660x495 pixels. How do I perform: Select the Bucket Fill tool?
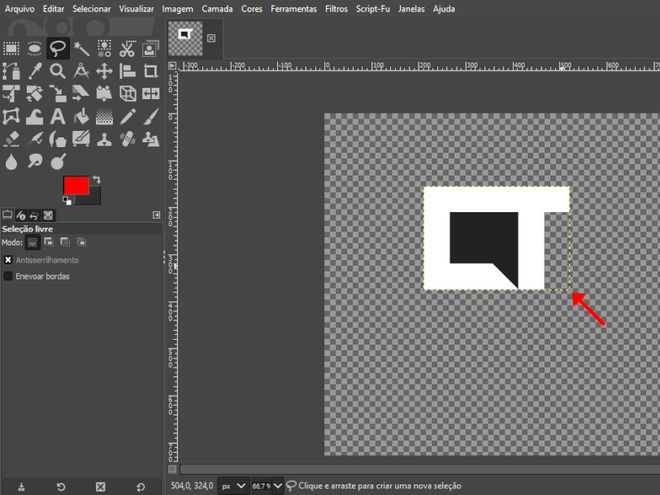tap(81, 117)
